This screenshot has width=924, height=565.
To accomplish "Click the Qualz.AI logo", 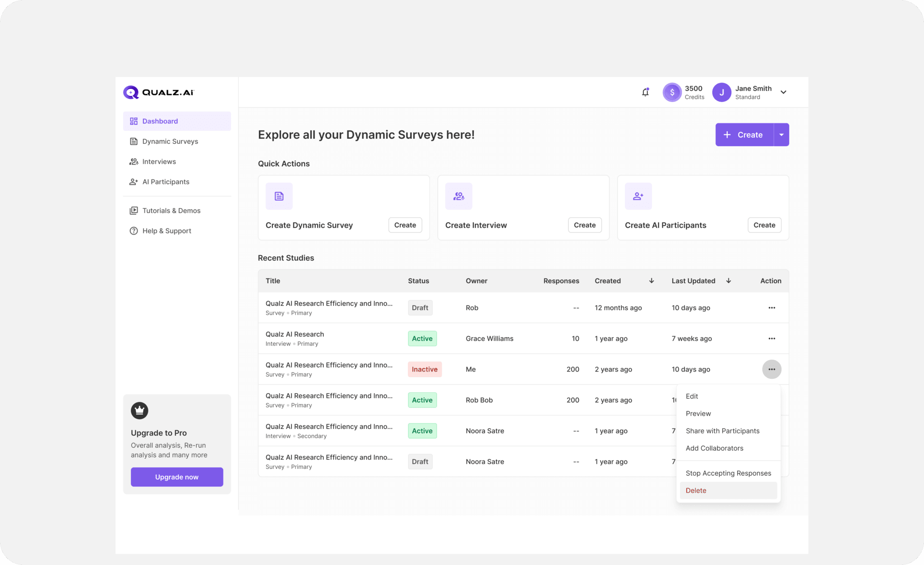I will tap(159, 92).
